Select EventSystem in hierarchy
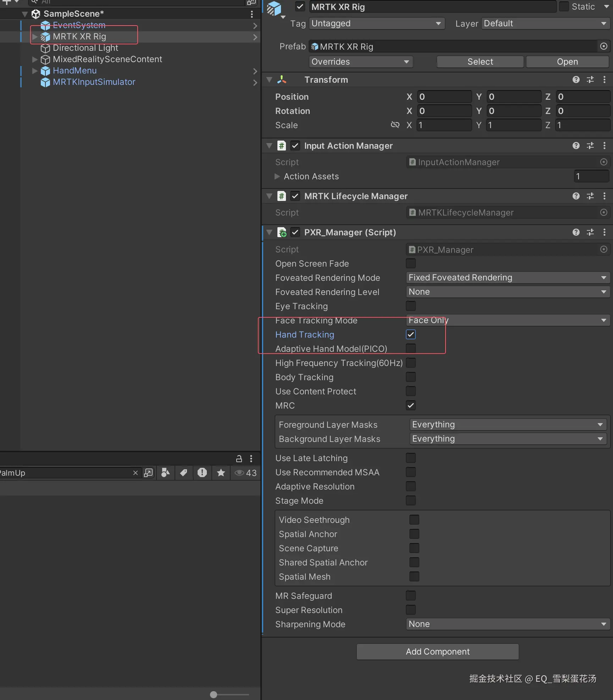The image size is (613, 700). tap(79, 25)
